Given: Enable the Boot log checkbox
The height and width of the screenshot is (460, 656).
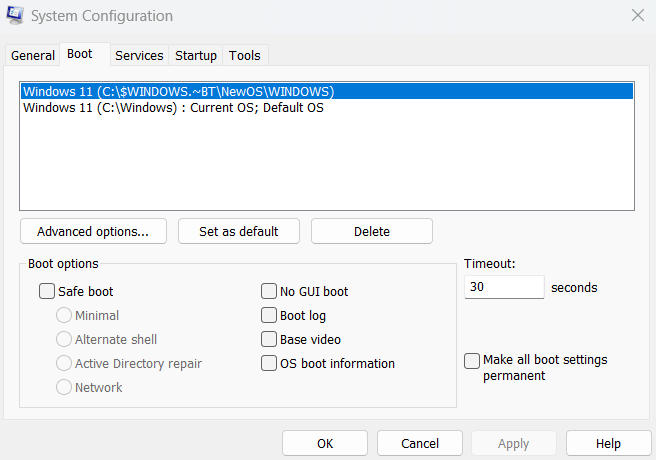Looking at the screenshot, I should (x=269, y=315).
